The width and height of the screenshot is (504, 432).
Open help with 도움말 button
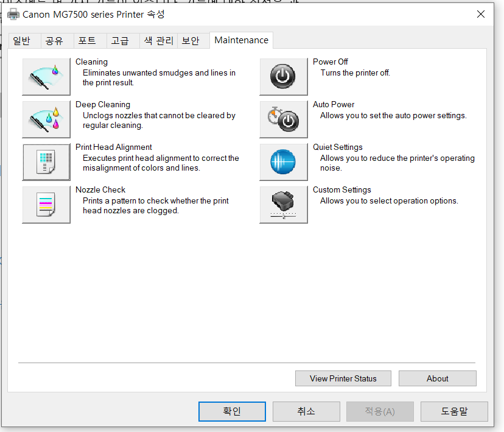click(454, 411)
